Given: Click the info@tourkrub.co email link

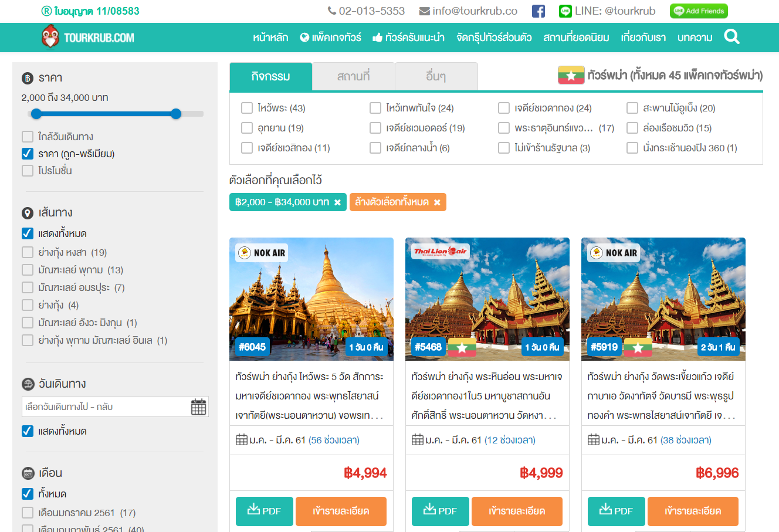Looking at the screenshot, I should 468,11.
